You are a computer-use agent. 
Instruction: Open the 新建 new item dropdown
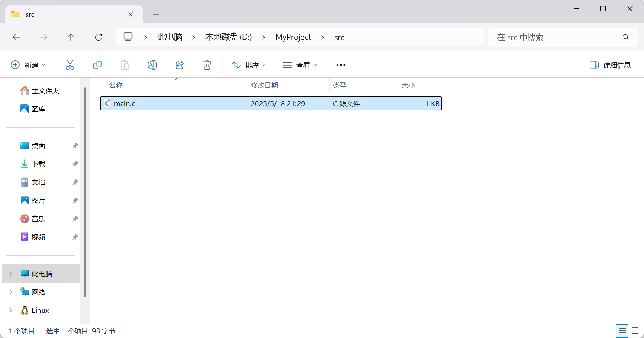pyautogui.click(x=28, y=64)
